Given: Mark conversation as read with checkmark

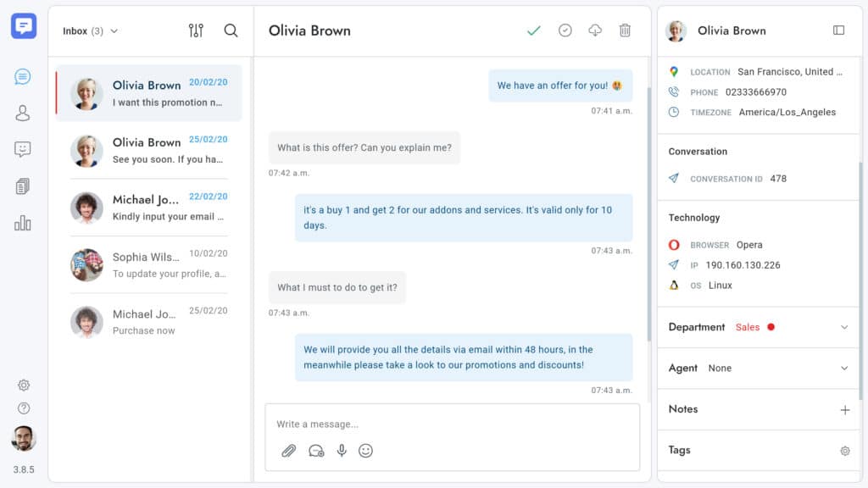Looking at the screenshot, I should coord(533,30).
